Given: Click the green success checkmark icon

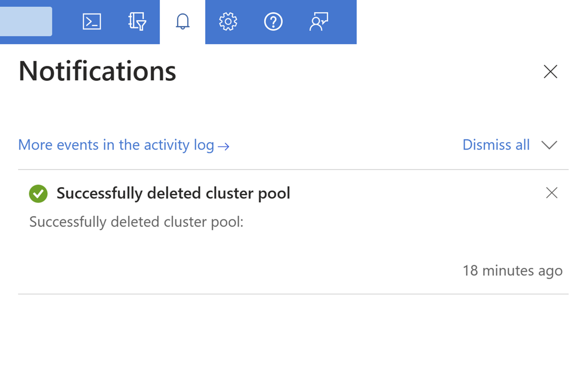Looking at the screenshot, I should (38, 193).
